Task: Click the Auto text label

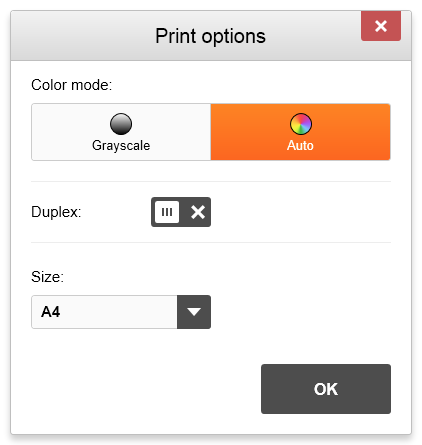Action: pyautogui.click(x=300, y=146)
